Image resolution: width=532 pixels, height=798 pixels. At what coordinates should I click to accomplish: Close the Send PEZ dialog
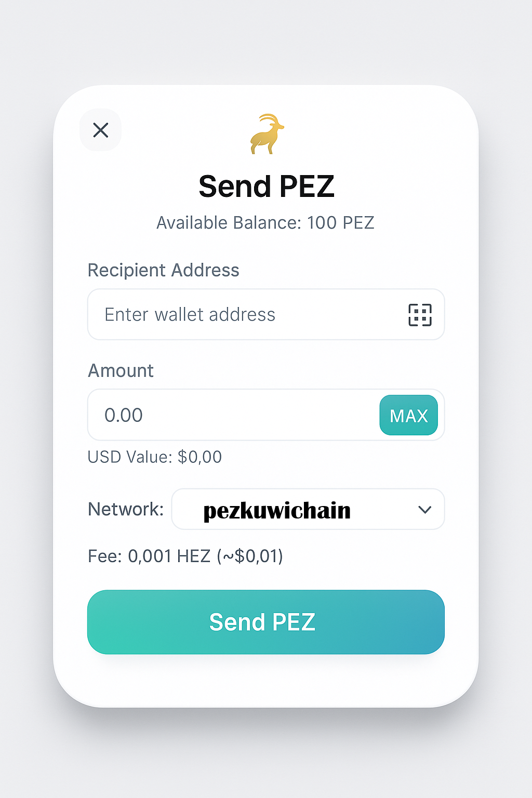[x=100, y=130]
